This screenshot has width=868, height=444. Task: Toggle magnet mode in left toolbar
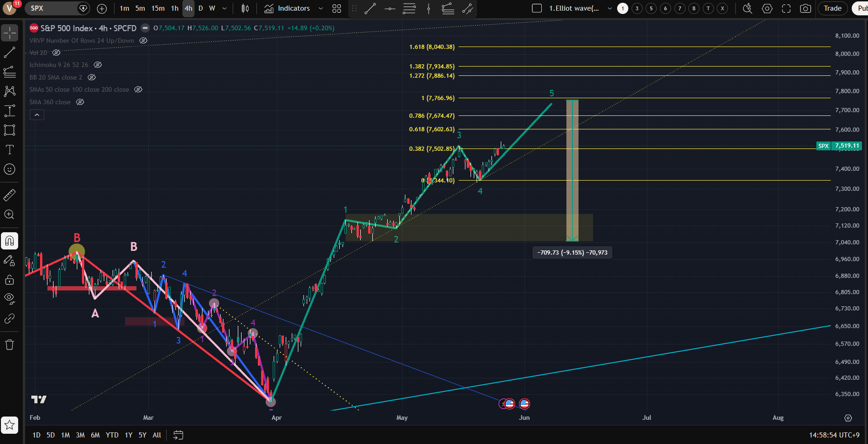(10, 241)
